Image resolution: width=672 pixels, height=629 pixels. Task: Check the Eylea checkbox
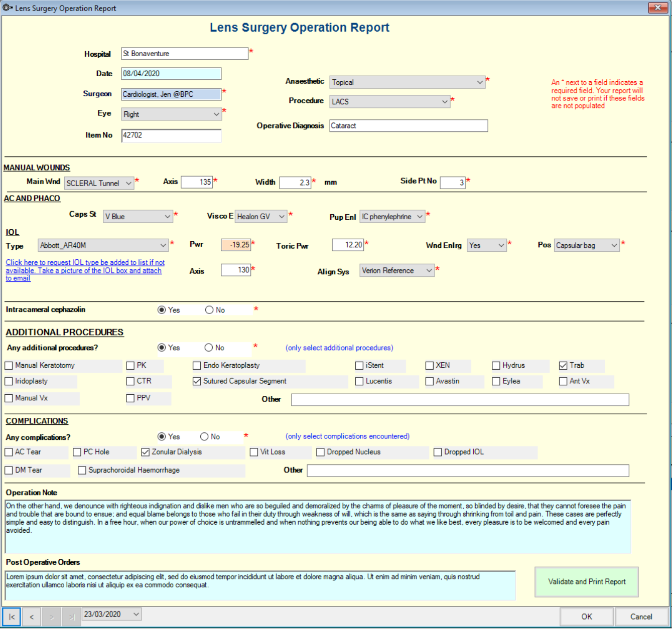click(x=496, y=381)
